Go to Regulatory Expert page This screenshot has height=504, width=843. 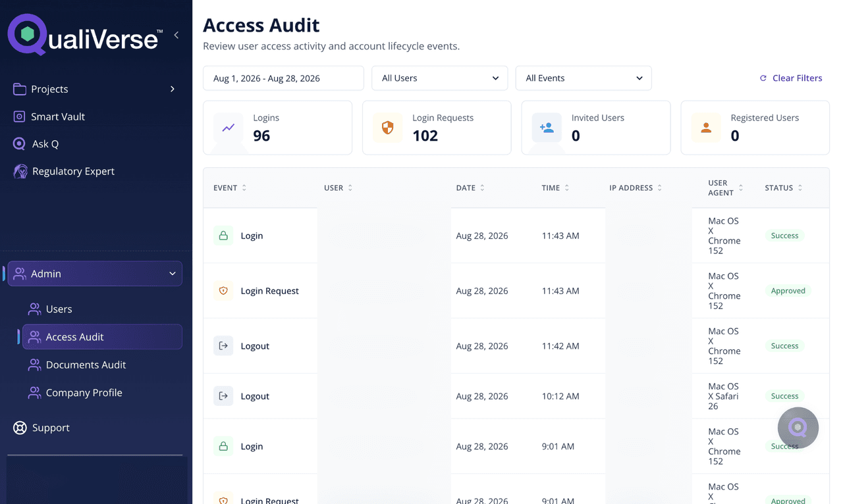coord(73,171)
